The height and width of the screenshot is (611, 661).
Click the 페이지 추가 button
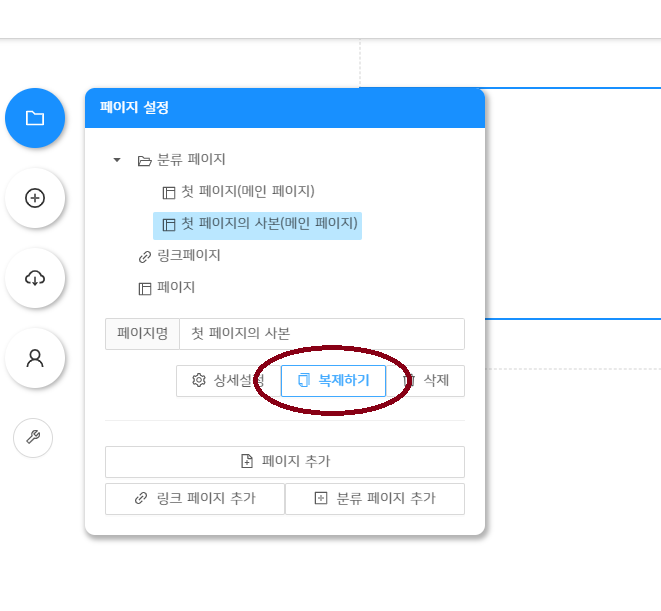285,462
